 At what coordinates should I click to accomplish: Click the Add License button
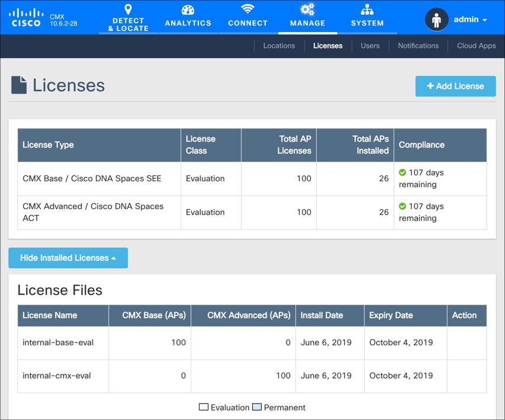455,86
